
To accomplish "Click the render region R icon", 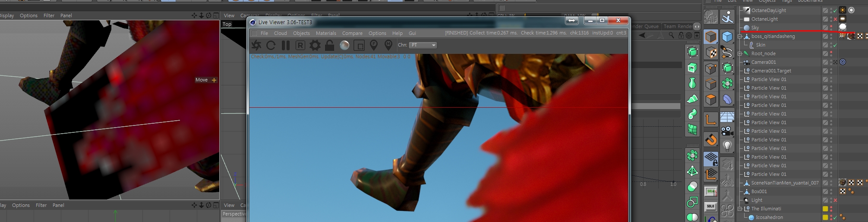I will 300,45.
